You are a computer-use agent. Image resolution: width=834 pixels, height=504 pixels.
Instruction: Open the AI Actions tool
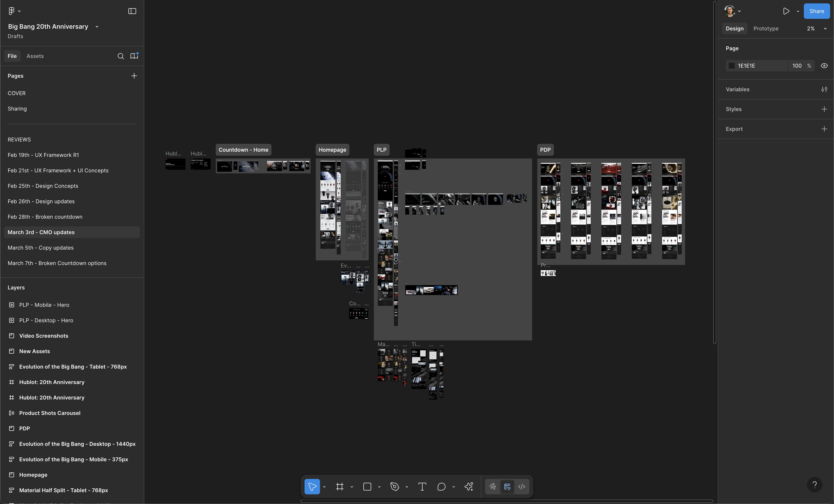point(469,487)
